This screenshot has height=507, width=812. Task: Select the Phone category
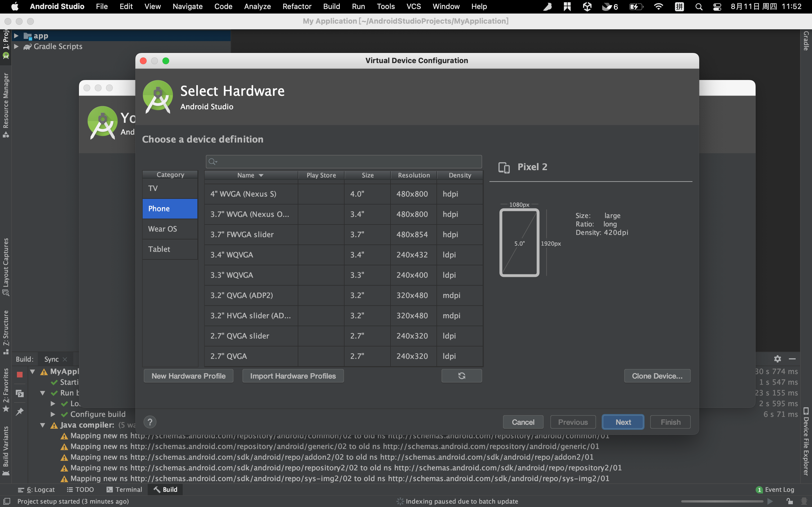coord(170,208)
